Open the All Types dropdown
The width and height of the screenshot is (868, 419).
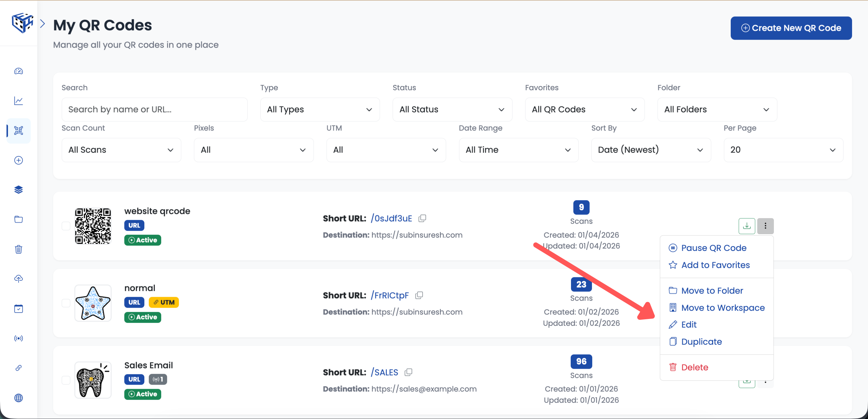coord(320,109)
